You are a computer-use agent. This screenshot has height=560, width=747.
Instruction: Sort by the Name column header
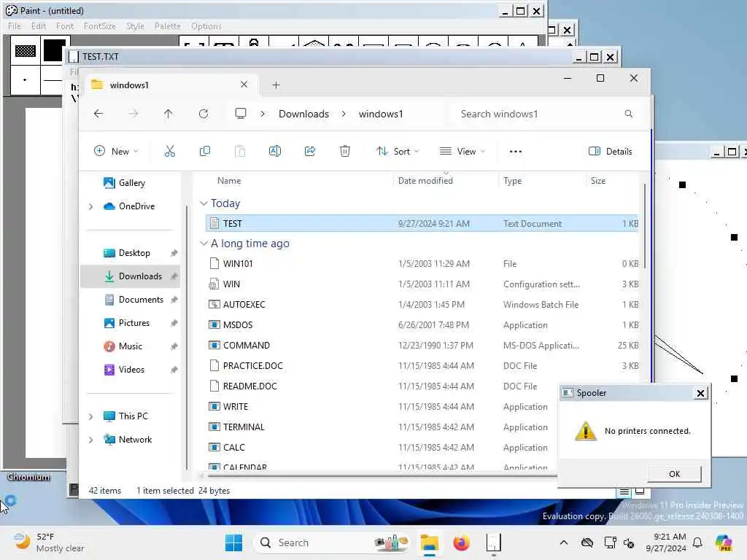pyautogui.click(x=229, y=181)
